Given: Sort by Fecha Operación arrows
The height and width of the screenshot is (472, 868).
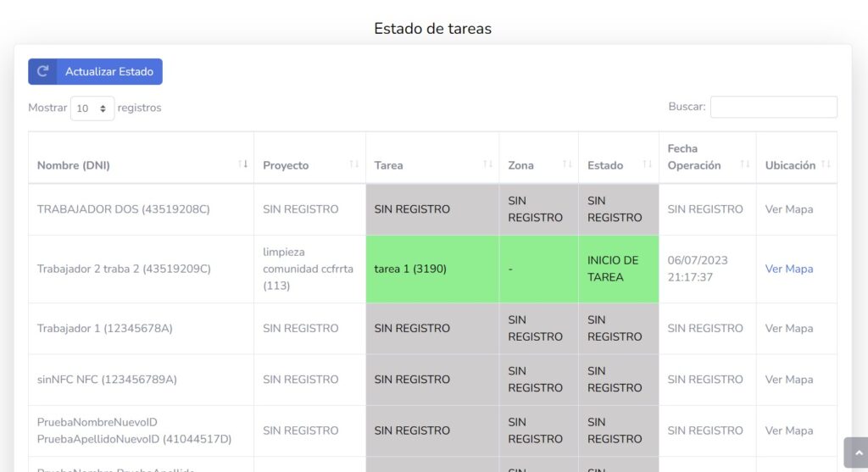Looking at the screenshot, I should click(x=745, y=164).
